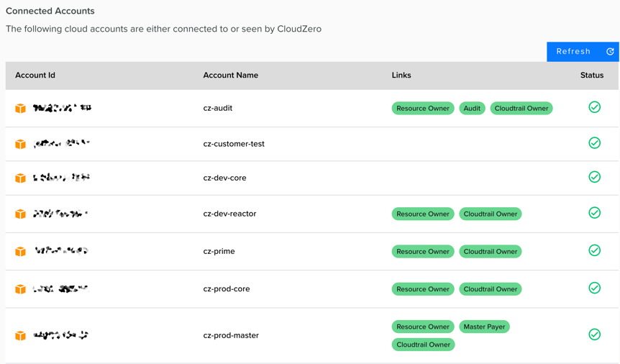
Task: Click the green status check for cz-prod-master
Action: (x=594, y=335)
